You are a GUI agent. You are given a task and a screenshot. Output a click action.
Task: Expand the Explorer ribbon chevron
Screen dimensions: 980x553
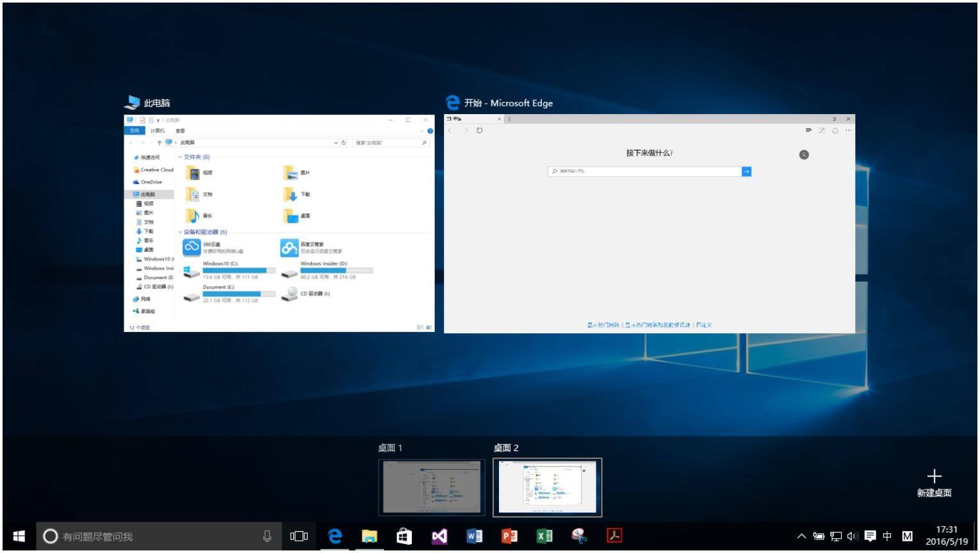point(421,131)
